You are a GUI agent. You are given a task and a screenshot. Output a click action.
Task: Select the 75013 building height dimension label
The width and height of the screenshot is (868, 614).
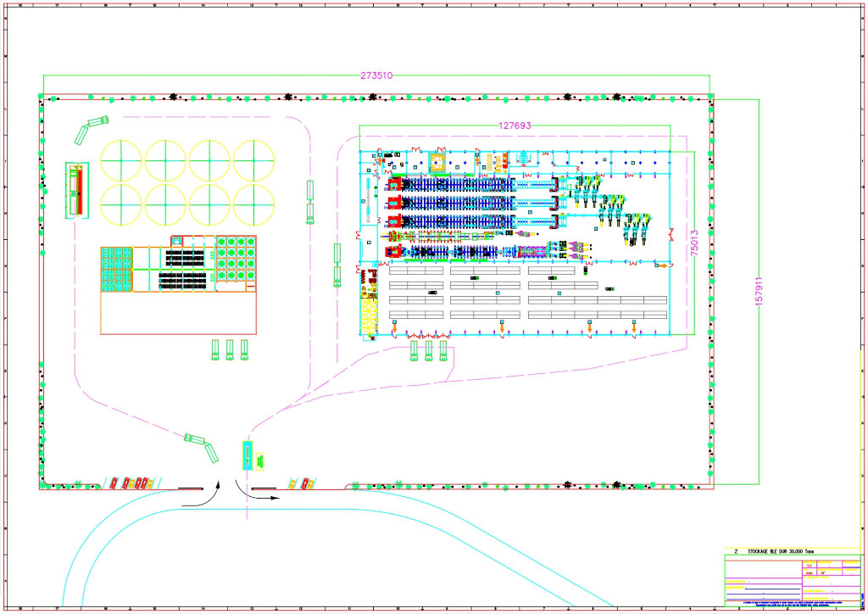click(x=694, y=247)
